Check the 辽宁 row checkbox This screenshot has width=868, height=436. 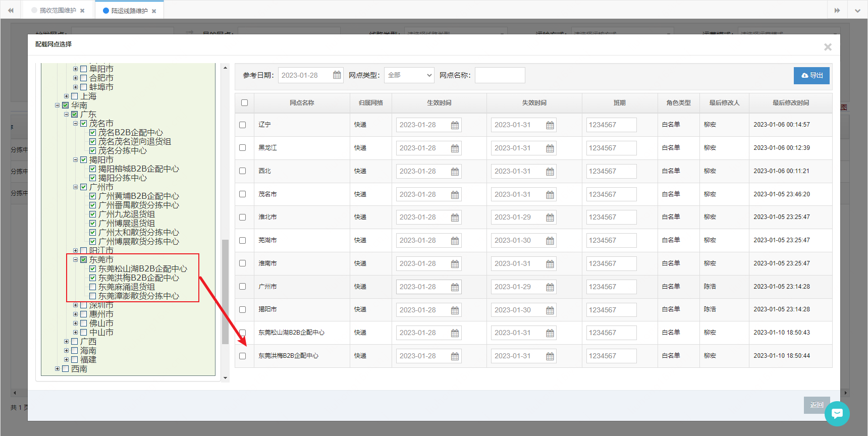(243, 125)
